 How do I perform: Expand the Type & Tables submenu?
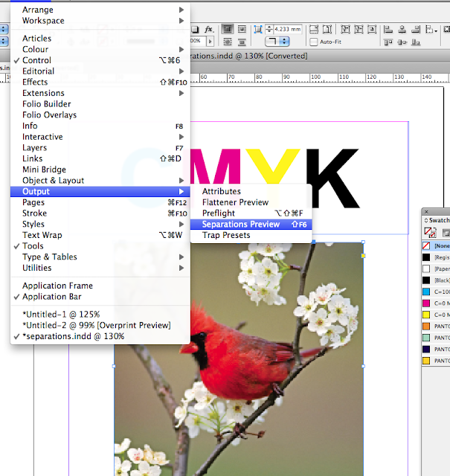point(100,257)
